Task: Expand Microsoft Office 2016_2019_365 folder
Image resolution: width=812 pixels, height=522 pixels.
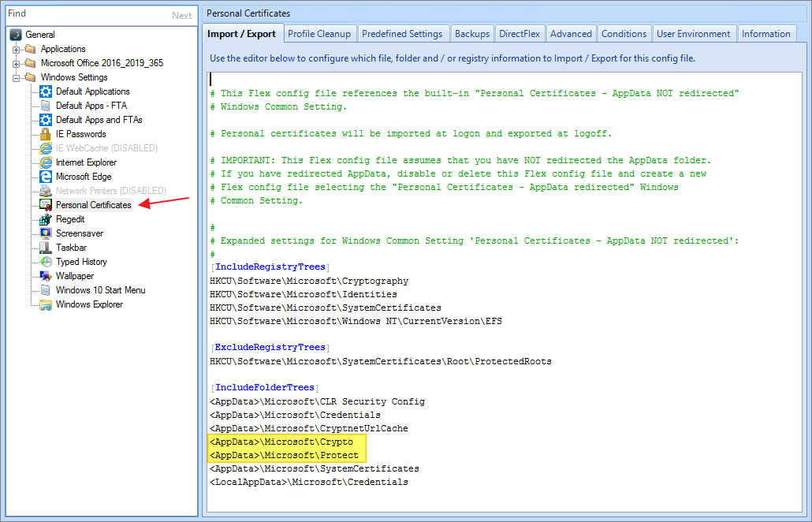Action: (x=16, y=63)
